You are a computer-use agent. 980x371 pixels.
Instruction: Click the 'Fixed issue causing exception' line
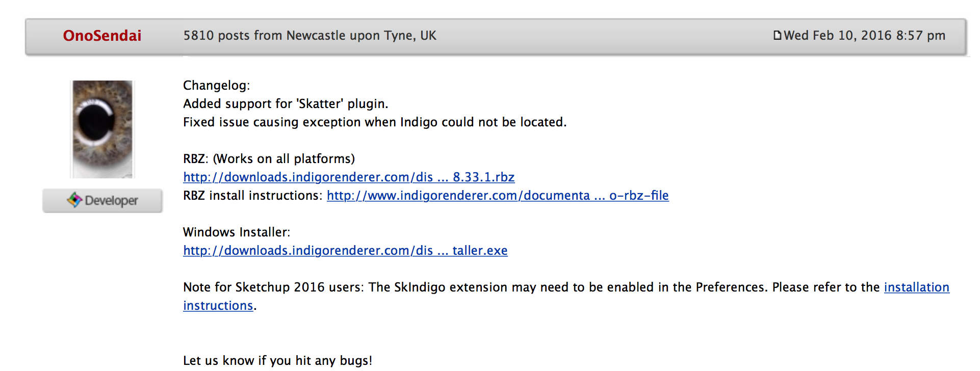click(375, 122)
